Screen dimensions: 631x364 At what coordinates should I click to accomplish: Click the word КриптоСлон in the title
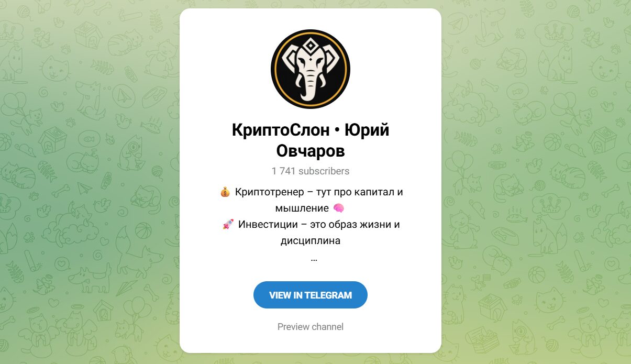281,130
